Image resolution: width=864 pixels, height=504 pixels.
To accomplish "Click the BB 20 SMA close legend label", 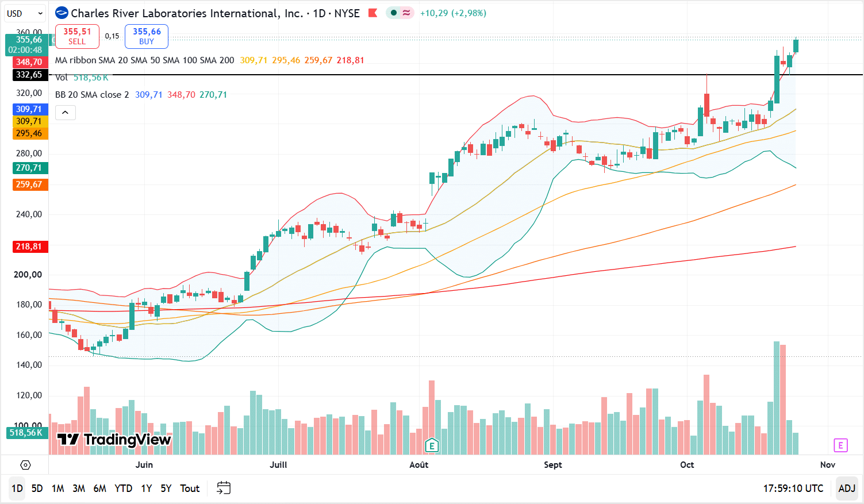I will click(92, 95).
